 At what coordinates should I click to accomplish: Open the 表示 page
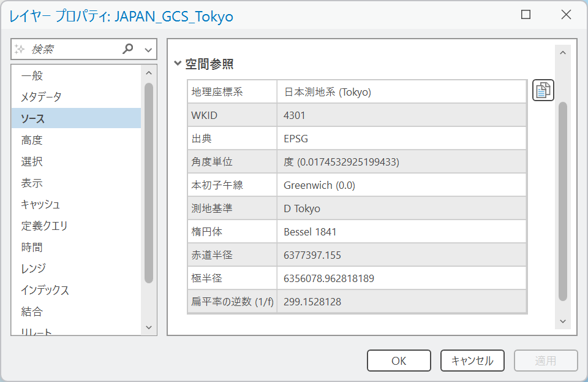pyautogui.click(x=32, y=183)
